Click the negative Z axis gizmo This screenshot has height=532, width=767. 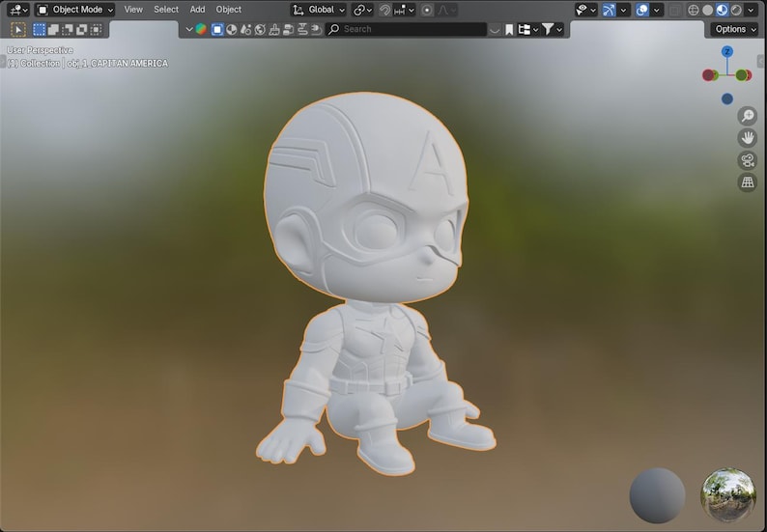point(727,98)
